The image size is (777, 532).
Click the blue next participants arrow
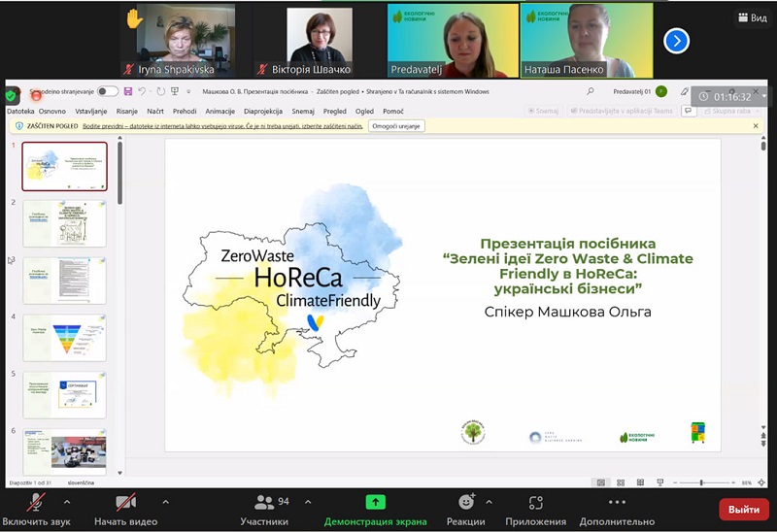pyautogui.click(x=676, y=41)
